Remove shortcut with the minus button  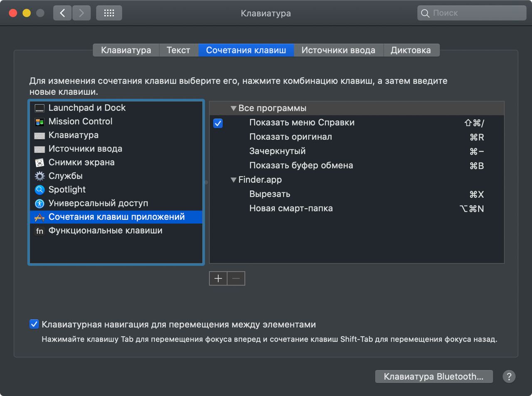(x=236, y=278)
